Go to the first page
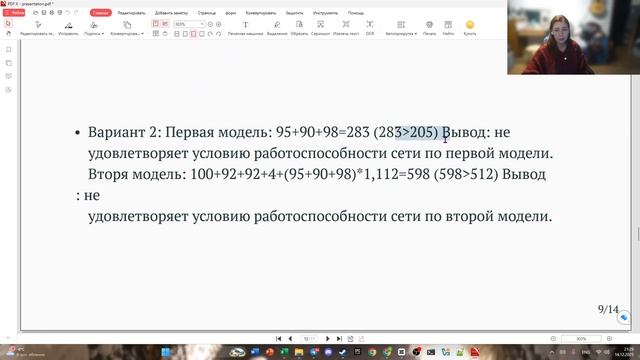This screenshot has width=640, height=360. tap(278, 338)
